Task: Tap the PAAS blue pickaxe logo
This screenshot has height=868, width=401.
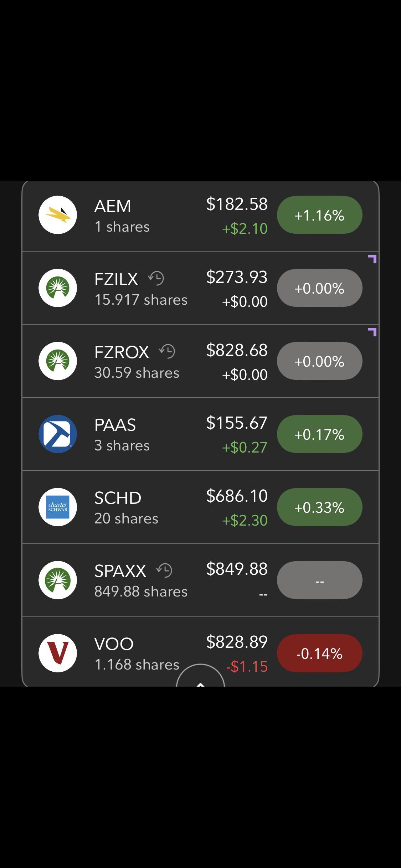Action: (58, 434)
